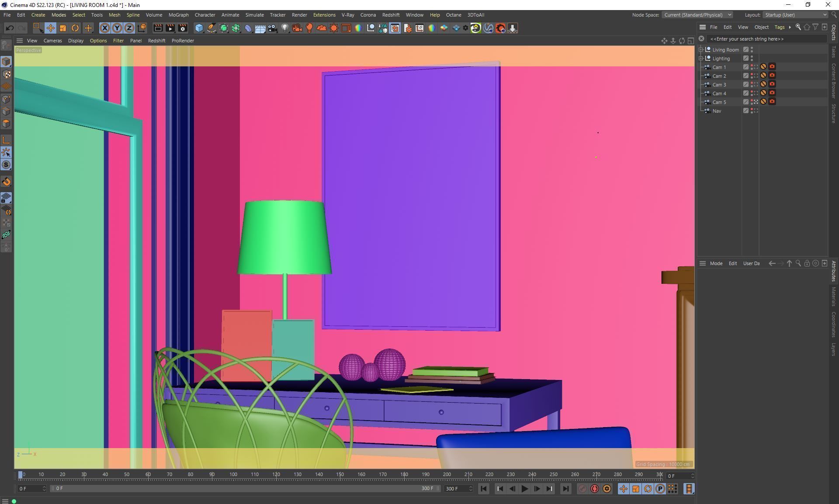Toggle visibility dots for Living Room object
The image size is (839, 504).
752,50
